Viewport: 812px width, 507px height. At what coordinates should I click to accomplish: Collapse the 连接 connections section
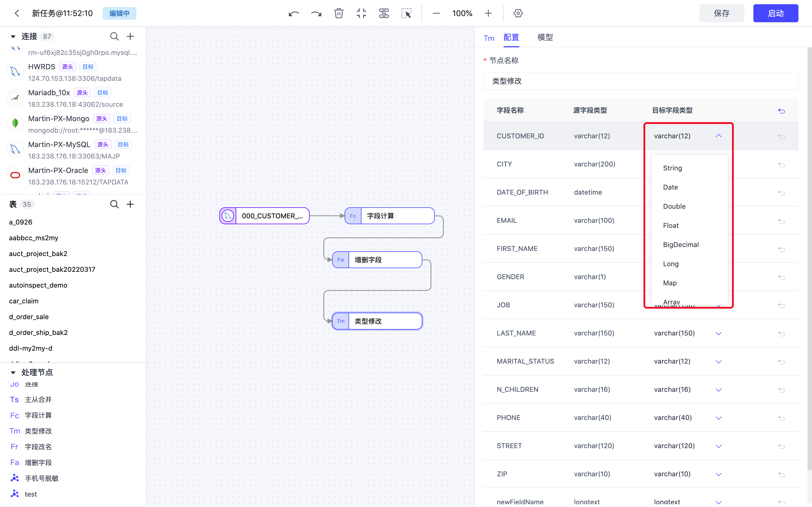point(13,36)
